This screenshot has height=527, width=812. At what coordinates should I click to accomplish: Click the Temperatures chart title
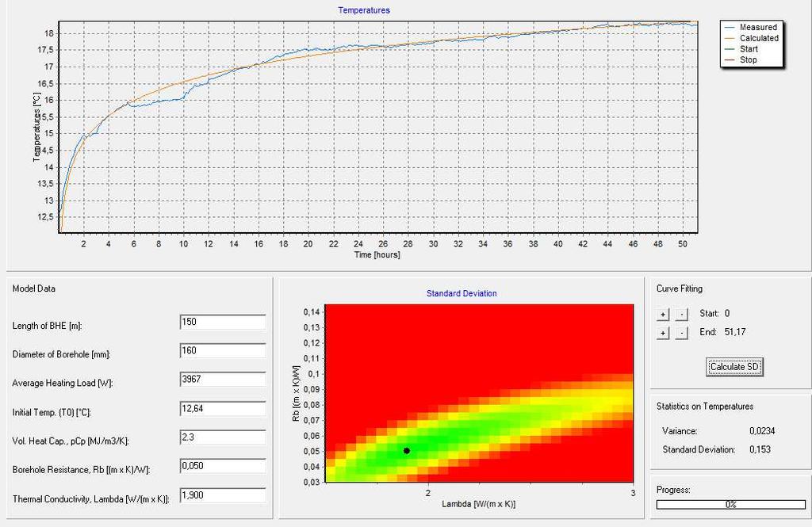364,10
